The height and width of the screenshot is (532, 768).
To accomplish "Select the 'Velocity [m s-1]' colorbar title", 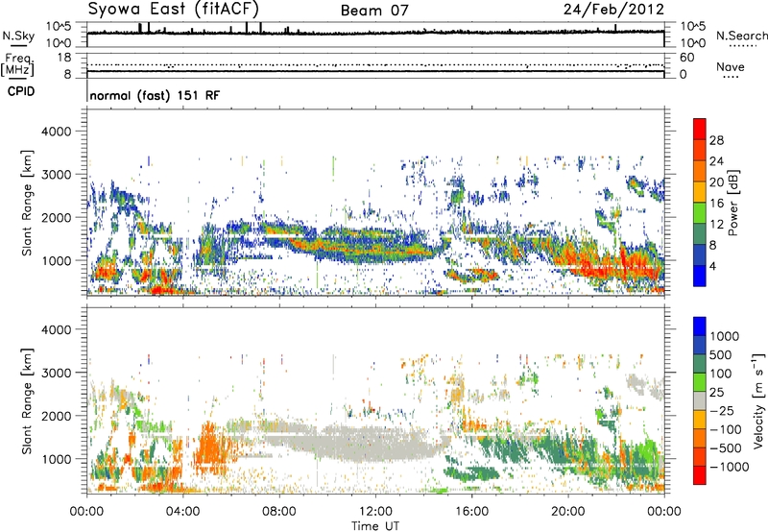I will (x=758, y=400).
